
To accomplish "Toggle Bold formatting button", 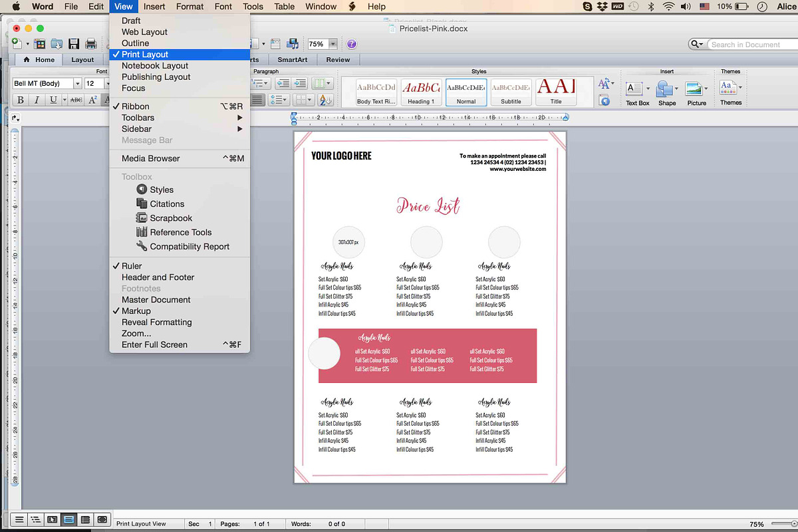I will [x=20, y=100].
